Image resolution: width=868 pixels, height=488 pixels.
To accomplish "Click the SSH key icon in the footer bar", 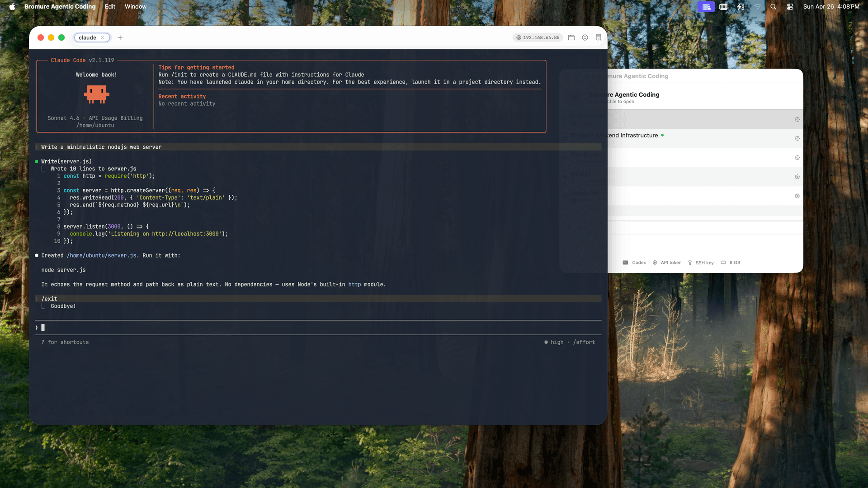I will tap(690, 263).
